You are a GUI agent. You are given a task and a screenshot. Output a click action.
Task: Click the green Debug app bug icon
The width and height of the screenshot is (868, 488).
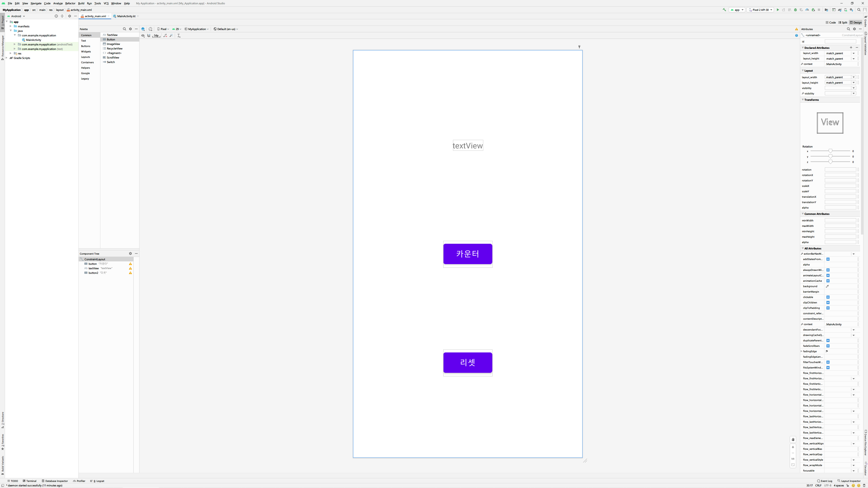click(x=795, y=10)
